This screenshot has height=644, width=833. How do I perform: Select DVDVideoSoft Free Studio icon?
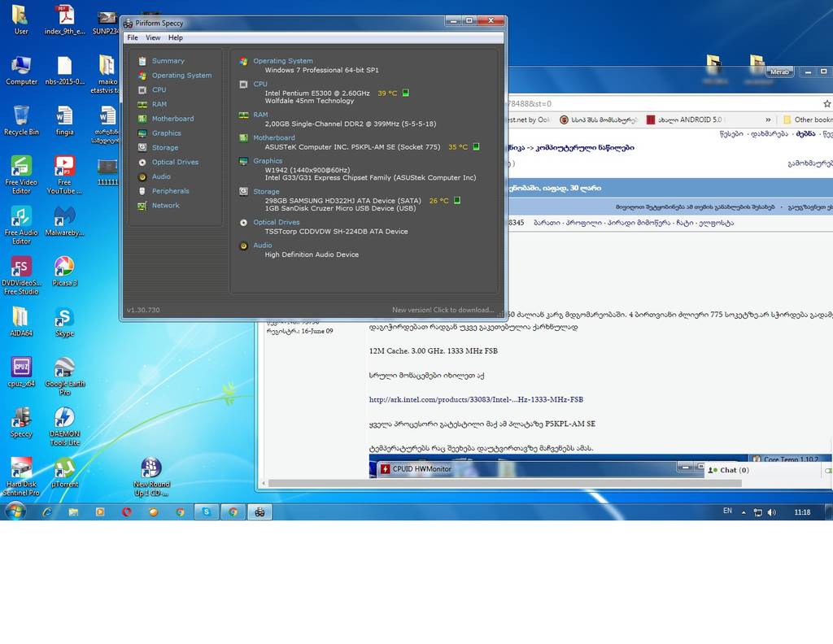click(21, 276)
